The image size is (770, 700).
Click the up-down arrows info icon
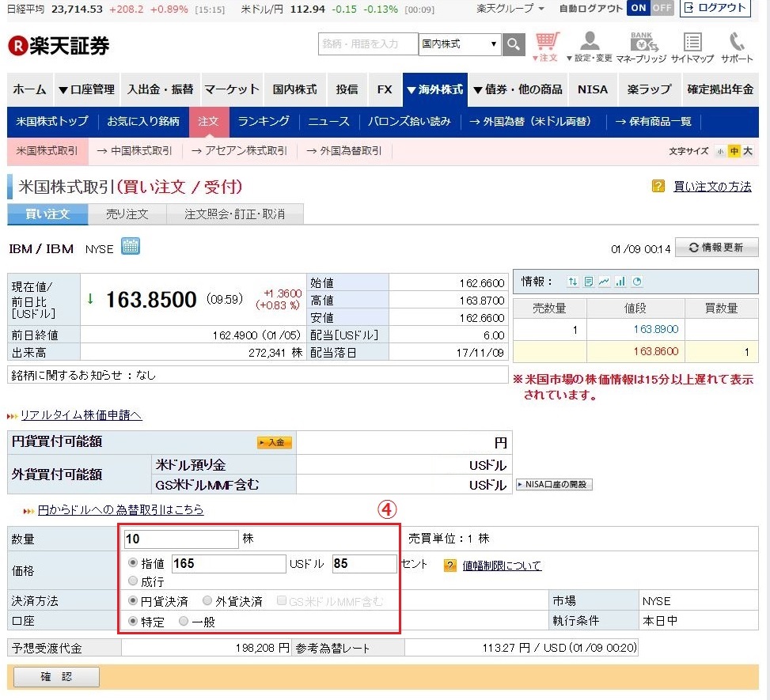573,282
